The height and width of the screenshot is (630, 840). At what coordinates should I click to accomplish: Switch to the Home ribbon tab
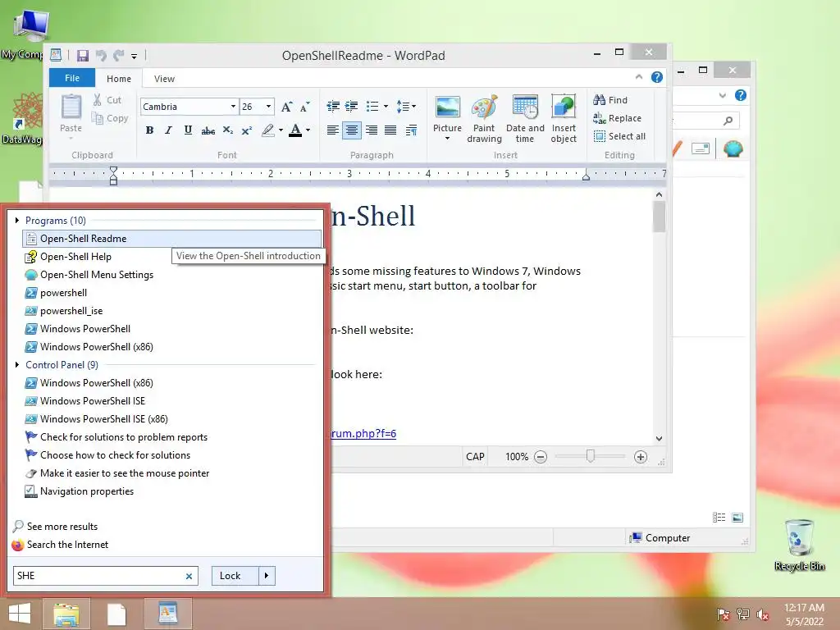tap(118, 78)
